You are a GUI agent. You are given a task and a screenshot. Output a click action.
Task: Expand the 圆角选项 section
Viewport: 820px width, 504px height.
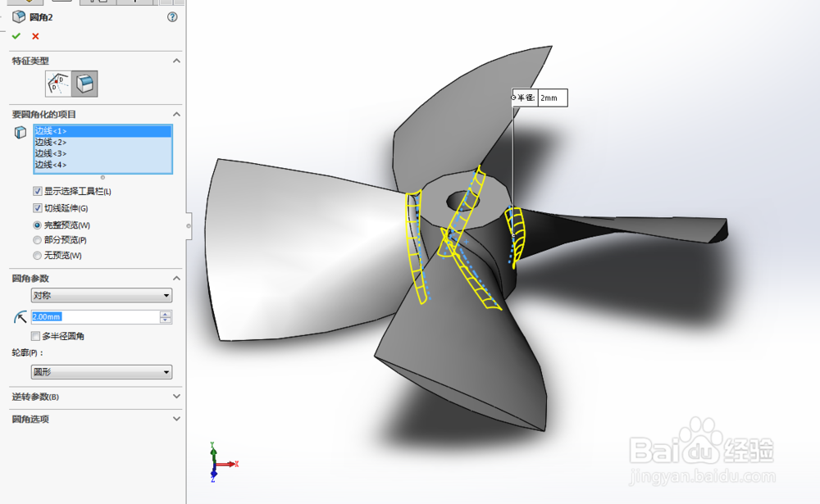(177, 419)
